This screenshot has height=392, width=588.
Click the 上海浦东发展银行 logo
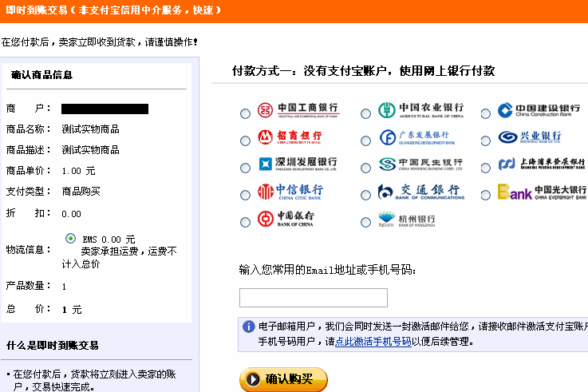point(542,164)
